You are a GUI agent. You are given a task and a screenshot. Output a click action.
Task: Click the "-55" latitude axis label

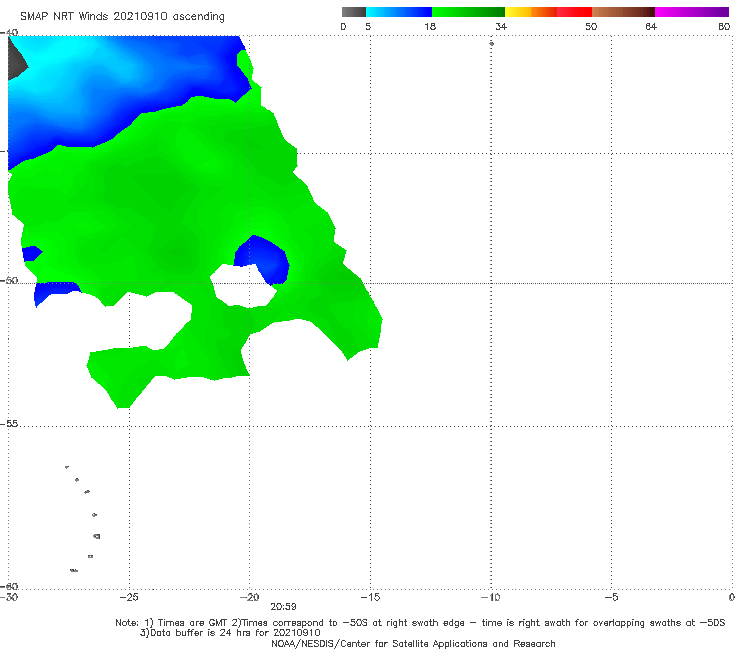[x=9, y=423]
